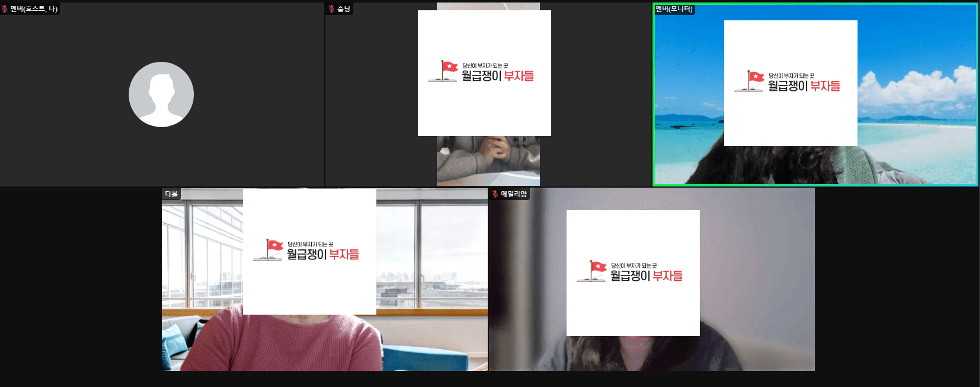Click muted microphone icon next to 에밀리얌

click(x=495, y=194)
